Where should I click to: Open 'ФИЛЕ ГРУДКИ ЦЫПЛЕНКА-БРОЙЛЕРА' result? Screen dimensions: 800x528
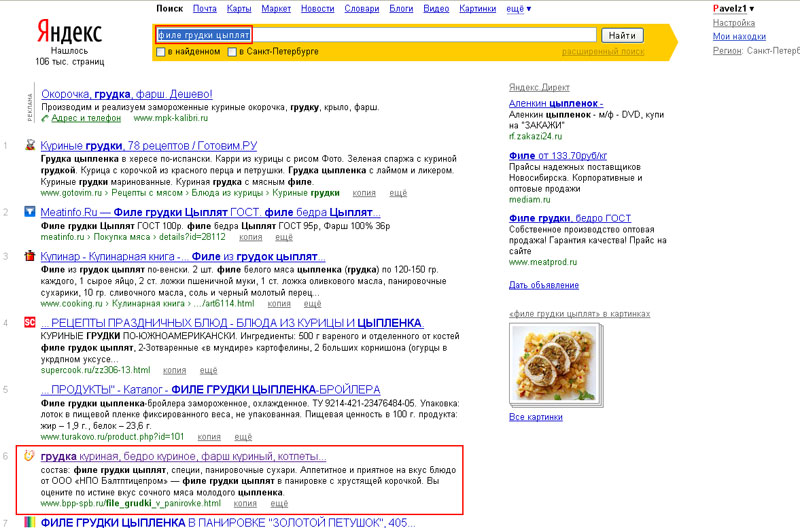click(x=210, y=390)
